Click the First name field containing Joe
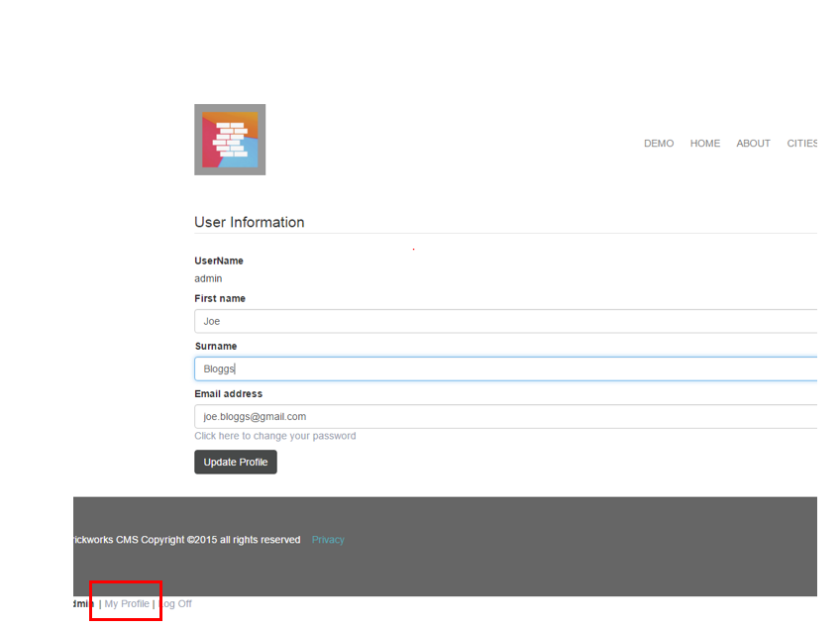 (x=505, y=321)
